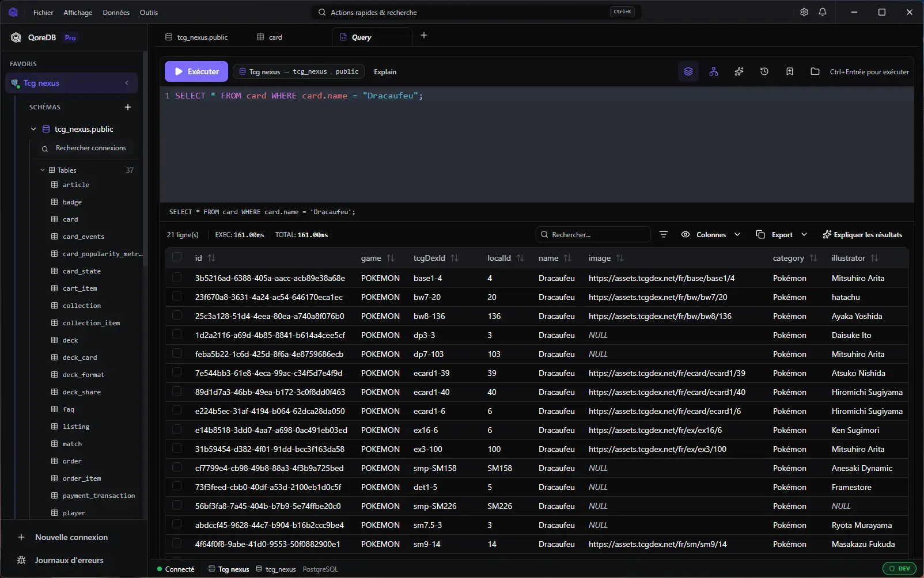Click the Rechercher connexions field

click(x=86, y=148)
